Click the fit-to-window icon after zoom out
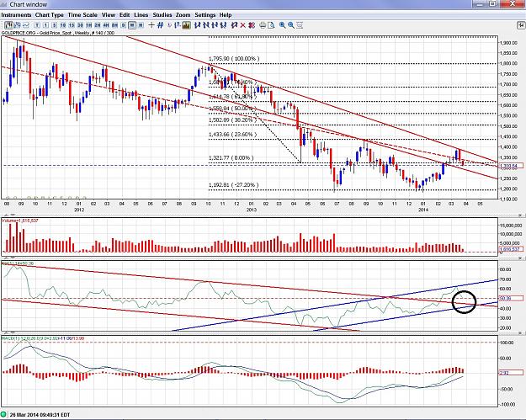 pyautogui.click(x=300, y=25)
